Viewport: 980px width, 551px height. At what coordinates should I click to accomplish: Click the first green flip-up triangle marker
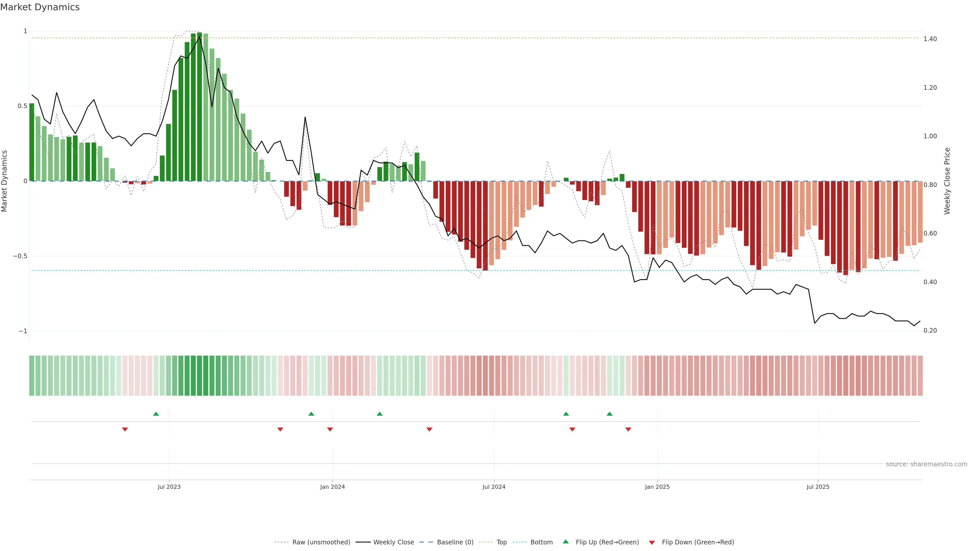[x=156, y=414]
